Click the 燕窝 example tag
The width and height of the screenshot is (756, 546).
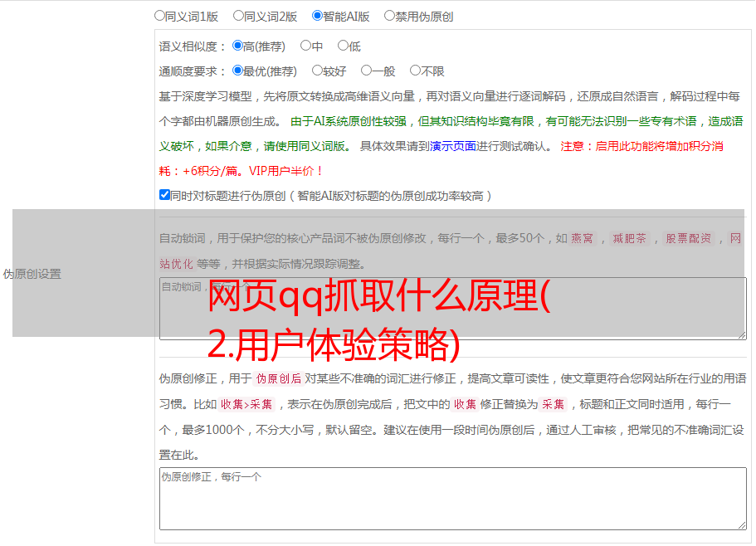coord(582,238)
